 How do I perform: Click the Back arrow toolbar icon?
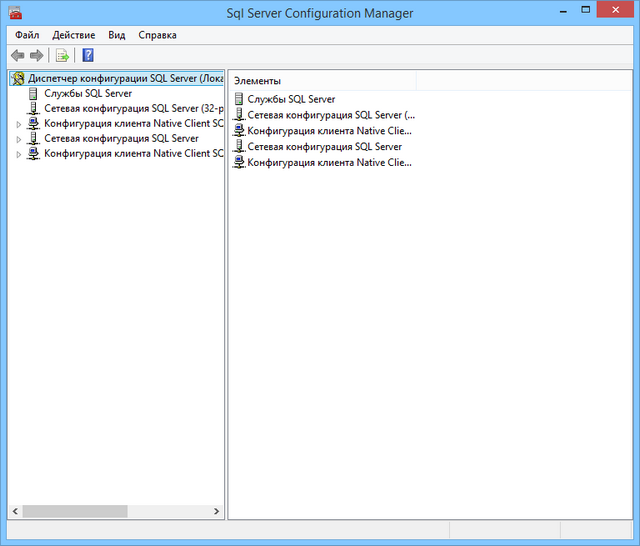click(17, 56)
